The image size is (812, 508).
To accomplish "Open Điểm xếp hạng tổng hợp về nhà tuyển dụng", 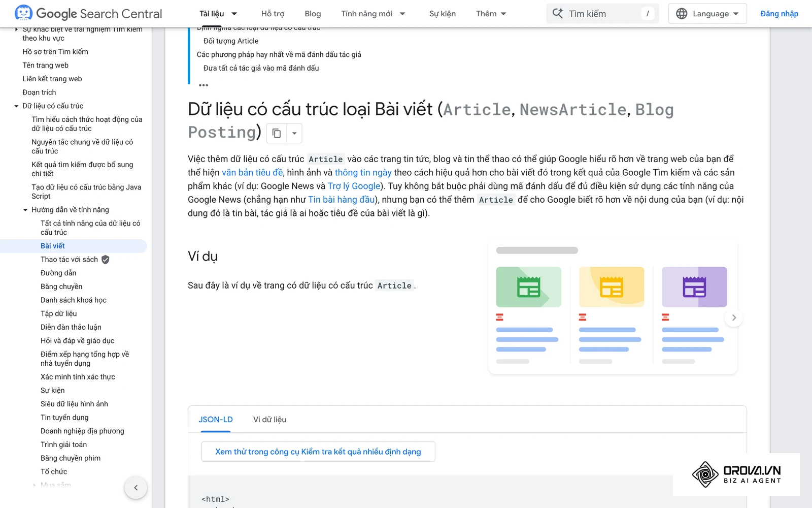I will pyautogui.click(x=85, y=359).
